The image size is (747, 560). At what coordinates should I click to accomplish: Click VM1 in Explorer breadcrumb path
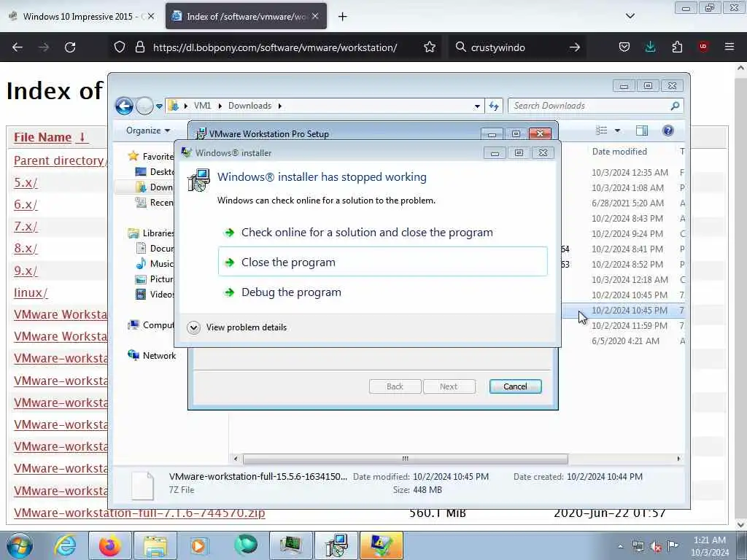202,106
